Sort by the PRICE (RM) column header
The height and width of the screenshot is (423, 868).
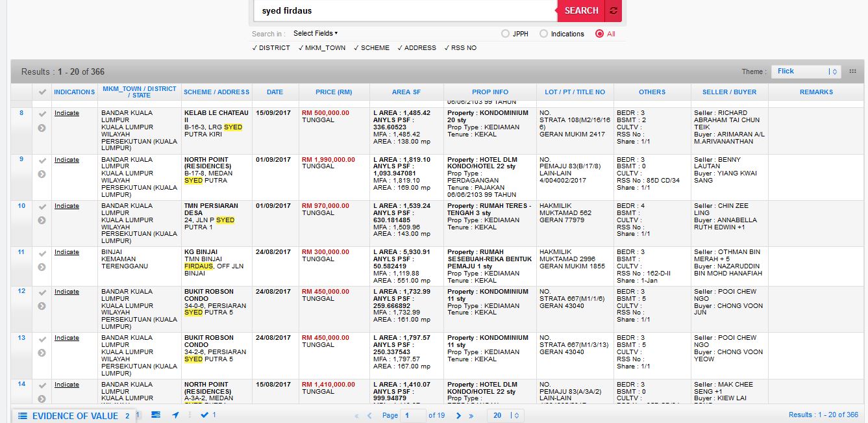click(334, 92)
